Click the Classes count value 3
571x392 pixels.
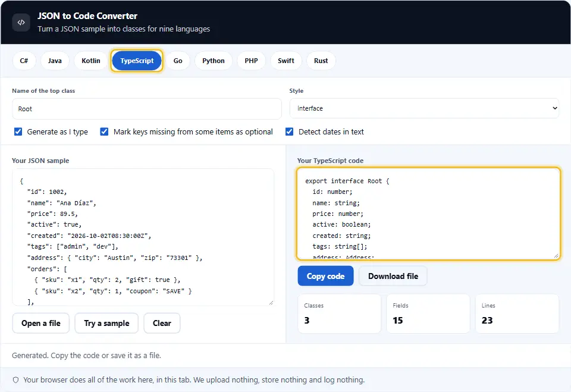click(307, 320)
